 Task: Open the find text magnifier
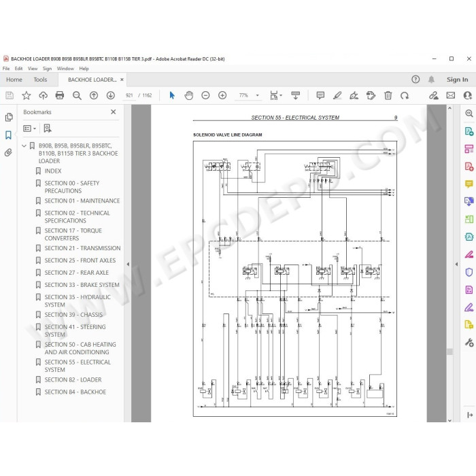(x=77, y=96)
